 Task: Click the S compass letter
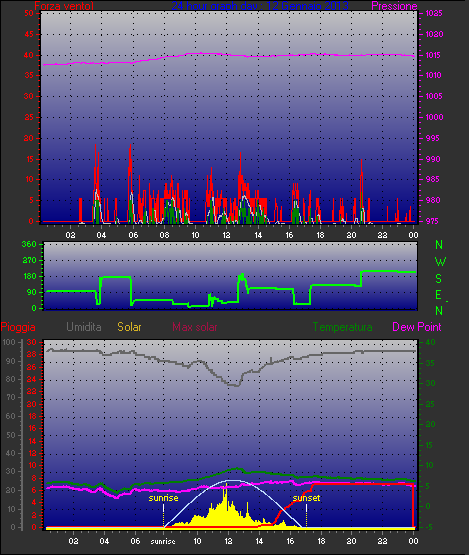[x=439, y=279]
